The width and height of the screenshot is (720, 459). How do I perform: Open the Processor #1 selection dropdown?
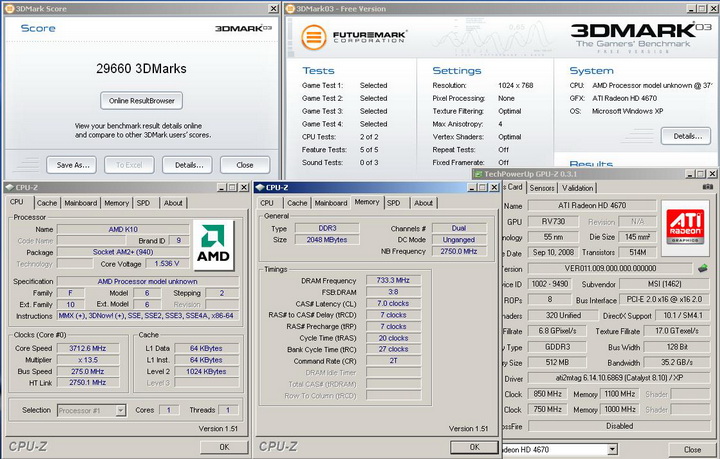click(121, 410)
